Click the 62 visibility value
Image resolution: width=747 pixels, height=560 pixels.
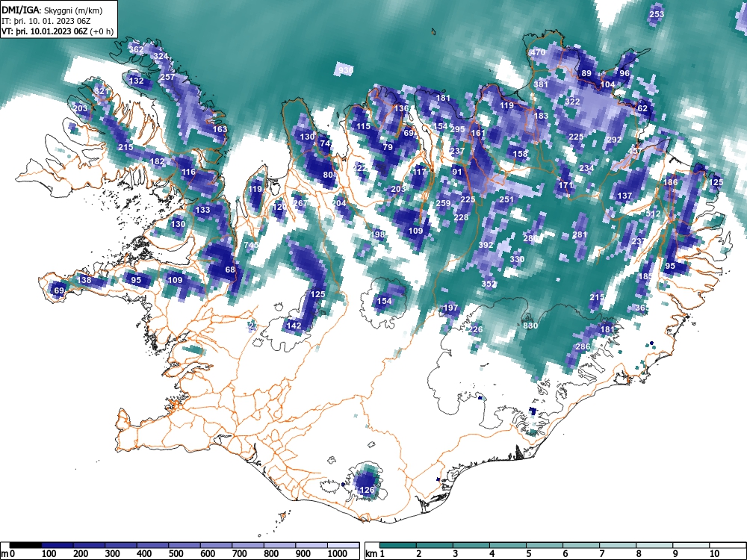click(642, 108)
